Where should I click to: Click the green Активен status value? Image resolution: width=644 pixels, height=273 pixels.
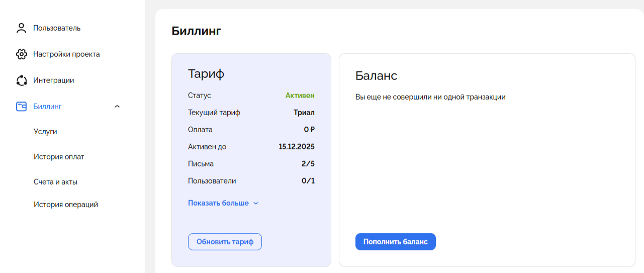pyautogui.click(x=300, y=96)
